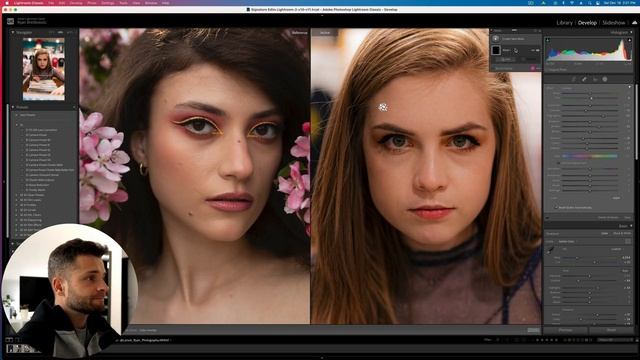The image size is (640, 360).
Task: Select the Mask 1 thumbnail
Action: [x=496, y=50]
